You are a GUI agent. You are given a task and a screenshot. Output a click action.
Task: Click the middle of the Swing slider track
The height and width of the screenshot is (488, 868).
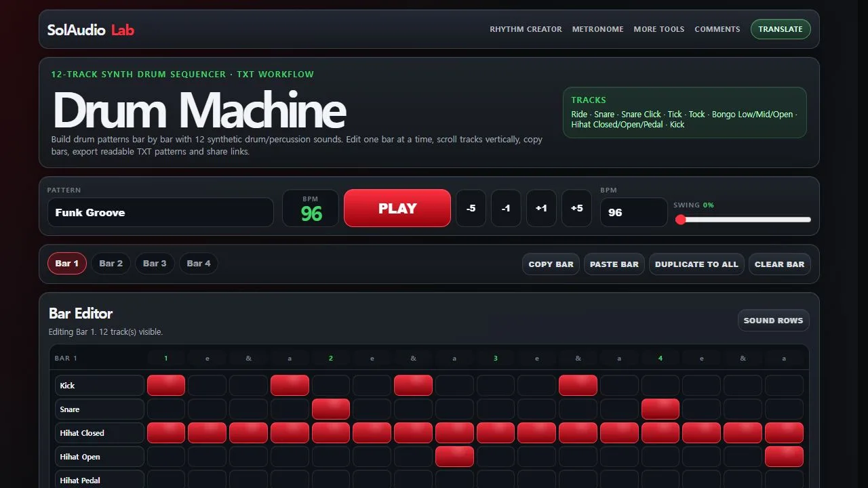point(743,220)
